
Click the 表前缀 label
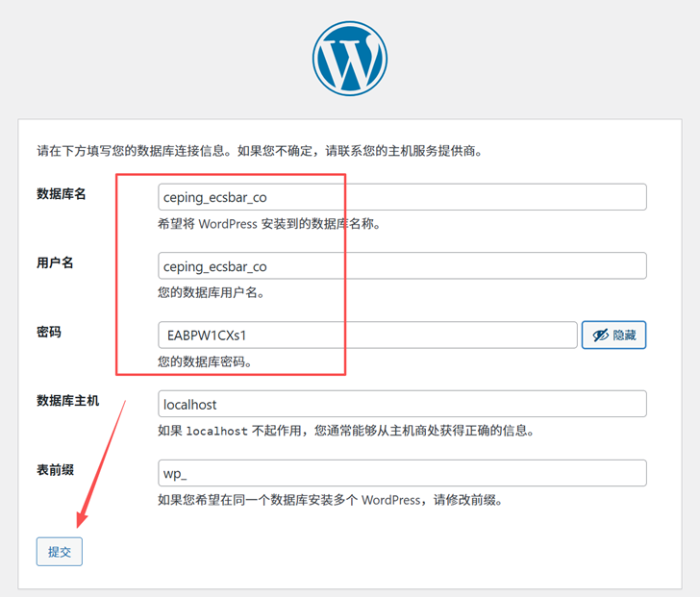click(55, 469)
